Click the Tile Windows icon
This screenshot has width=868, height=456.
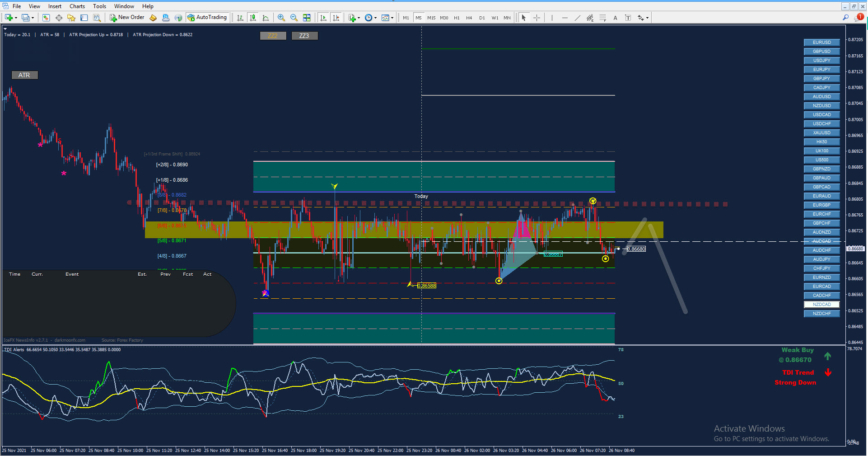(x=307, y=18)
